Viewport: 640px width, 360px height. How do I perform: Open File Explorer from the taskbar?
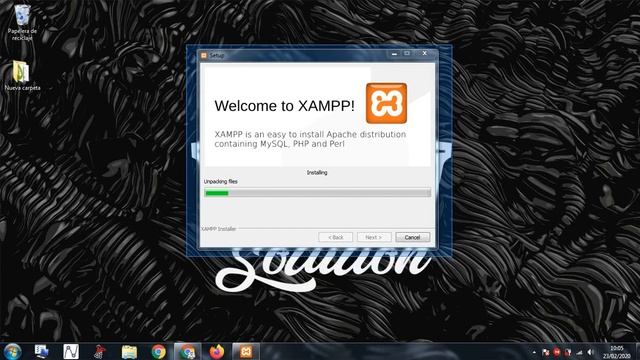(x=129, y=351)
